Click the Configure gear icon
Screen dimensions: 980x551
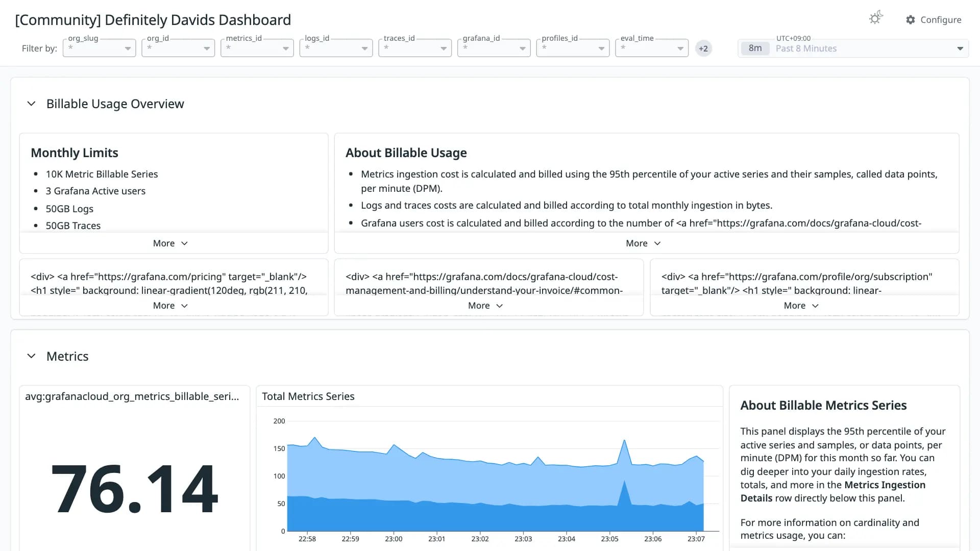click(911, 20)
